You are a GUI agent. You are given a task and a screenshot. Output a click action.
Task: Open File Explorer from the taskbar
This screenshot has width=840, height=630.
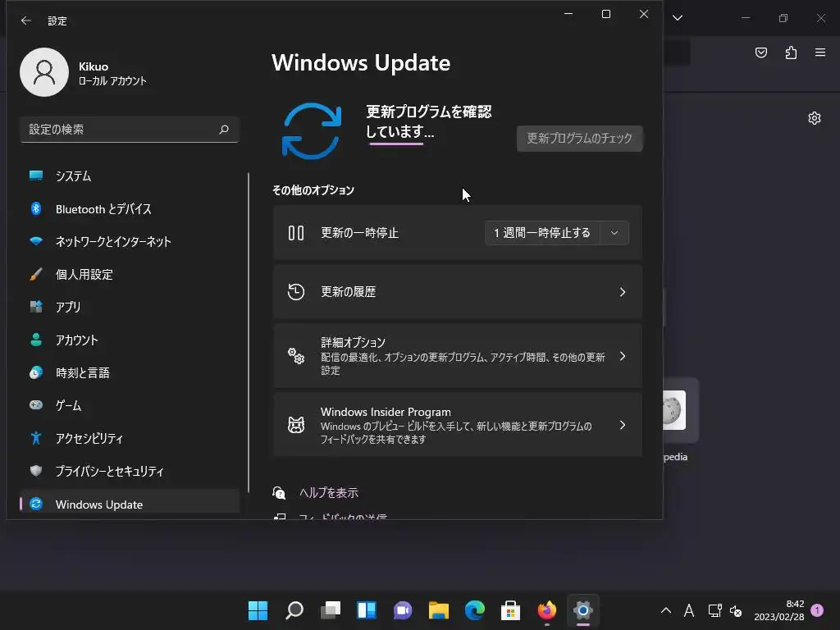(439, 610)
